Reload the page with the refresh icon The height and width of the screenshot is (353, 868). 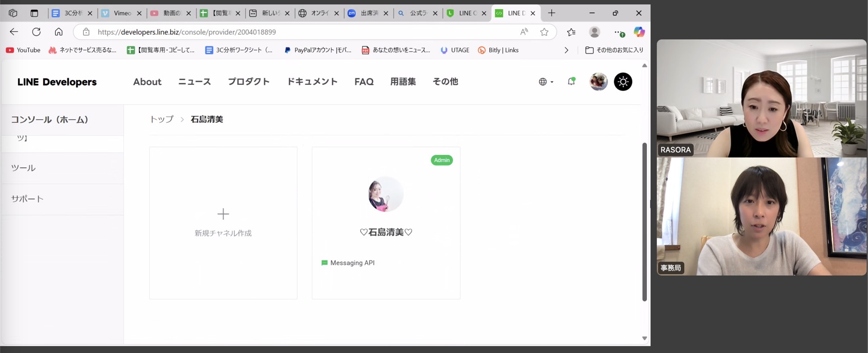(x=36, y=32)
